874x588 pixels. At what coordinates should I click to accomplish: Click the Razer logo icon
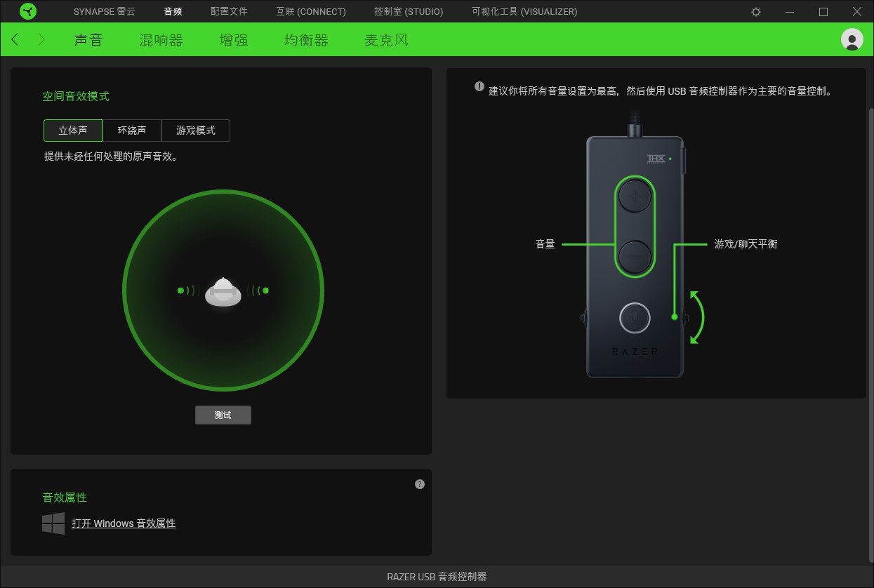[x=28, y=11]
